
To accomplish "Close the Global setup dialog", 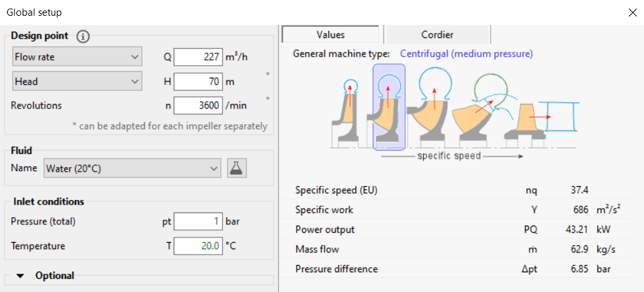I will click(632, 12).
